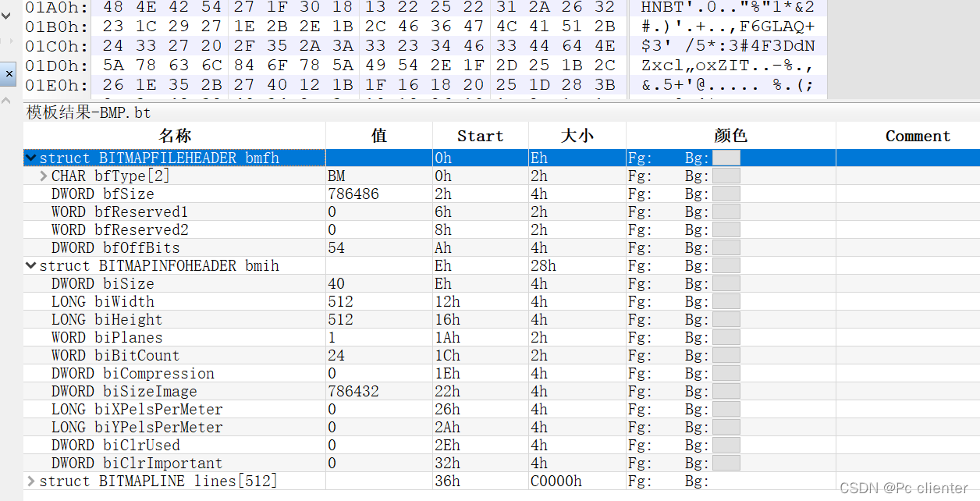
Task: Open the chevron dropdown above the X button
Action: [x=5, y=16]
